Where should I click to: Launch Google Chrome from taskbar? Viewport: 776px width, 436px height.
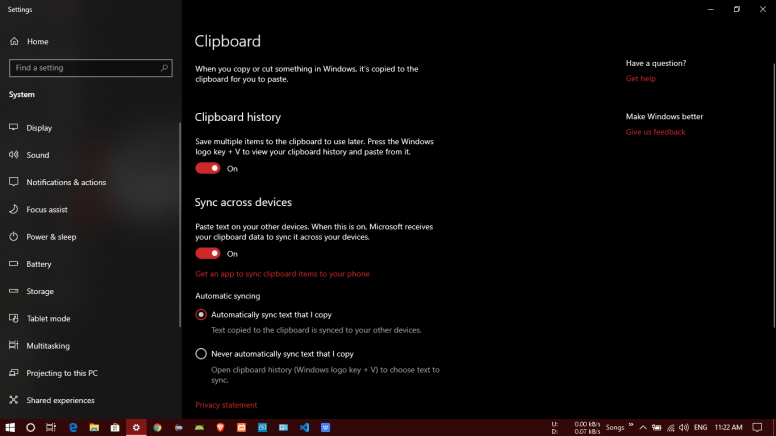[157, 428]
